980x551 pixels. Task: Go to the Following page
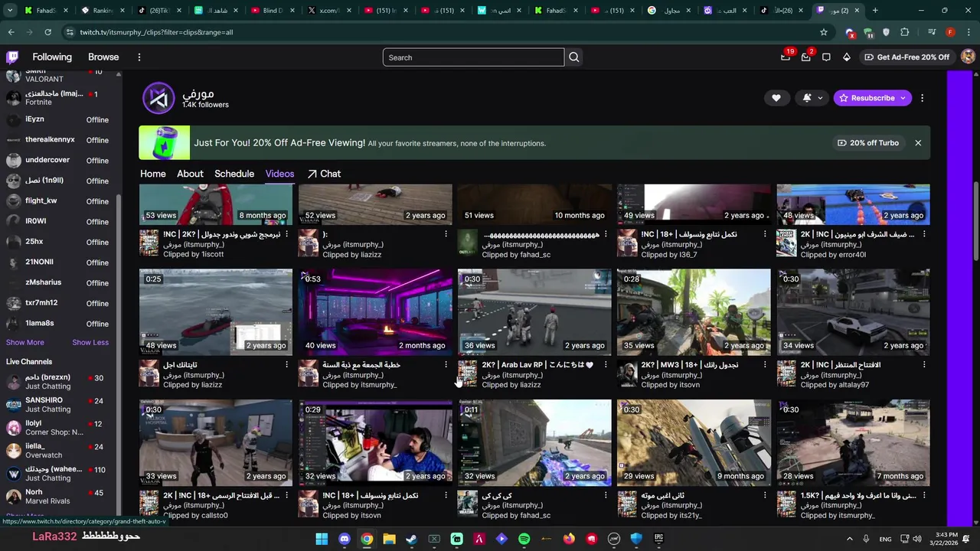click(52, 57)
